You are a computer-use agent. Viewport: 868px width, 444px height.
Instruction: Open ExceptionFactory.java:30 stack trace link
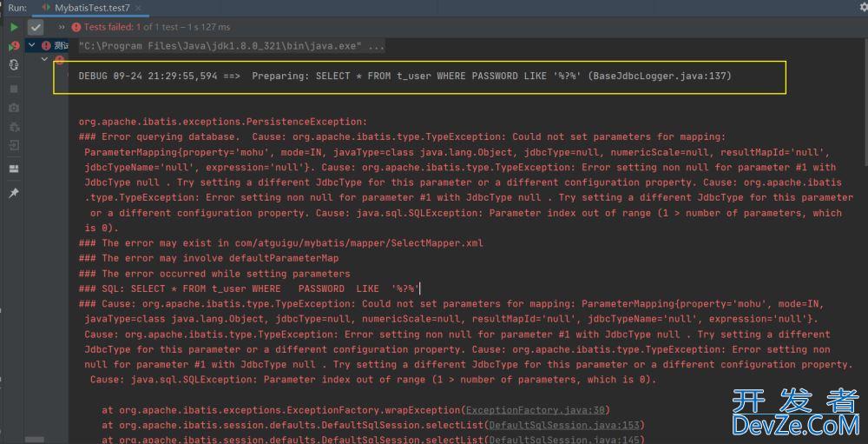click(535, 410)
